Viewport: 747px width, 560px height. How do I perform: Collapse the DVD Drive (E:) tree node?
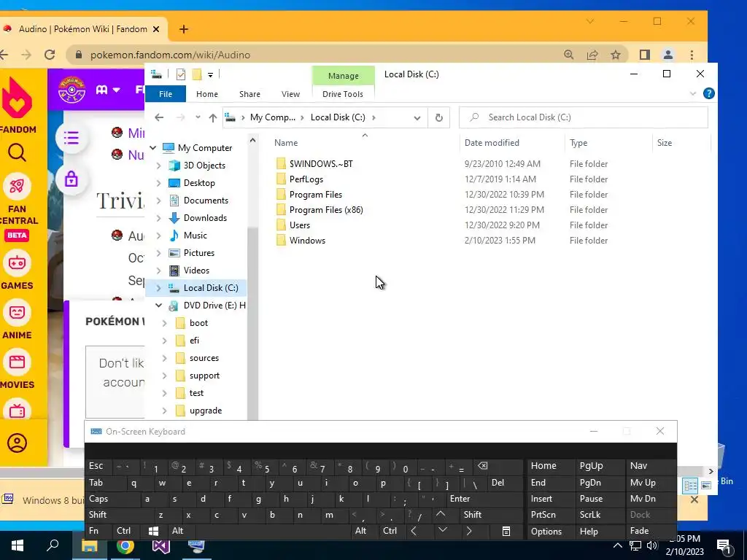pos(158,306)
